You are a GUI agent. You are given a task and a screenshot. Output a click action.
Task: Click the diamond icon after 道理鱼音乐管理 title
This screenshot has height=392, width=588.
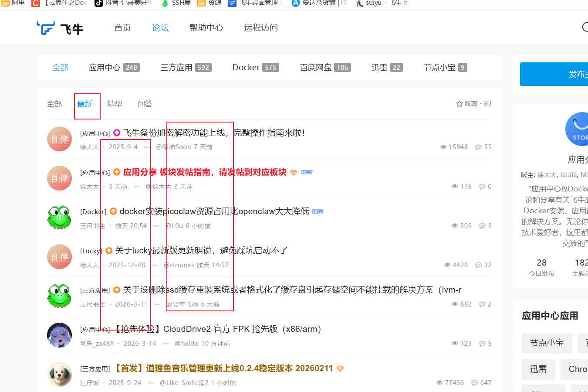click(x=340, y=368)
